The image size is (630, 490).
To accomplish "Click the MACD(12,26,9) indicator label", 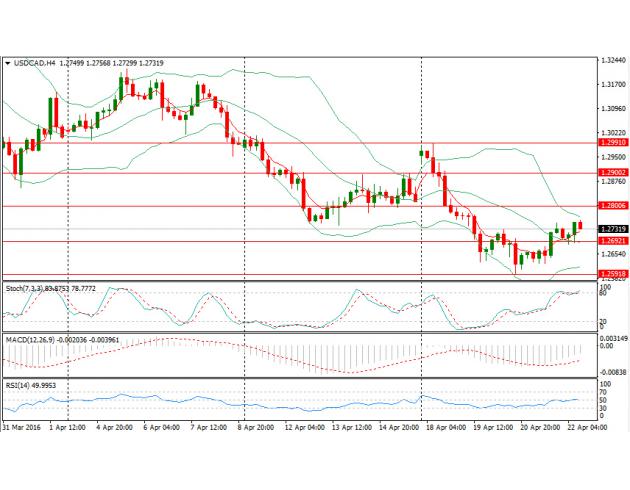I will [29, 341].
